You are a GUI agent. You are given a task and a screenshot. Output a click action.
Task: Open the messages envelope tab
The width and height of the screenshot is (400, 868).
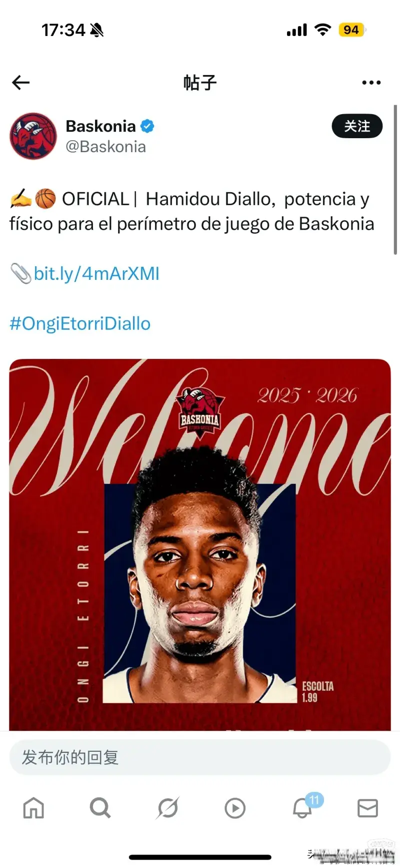tap(367, 808)
